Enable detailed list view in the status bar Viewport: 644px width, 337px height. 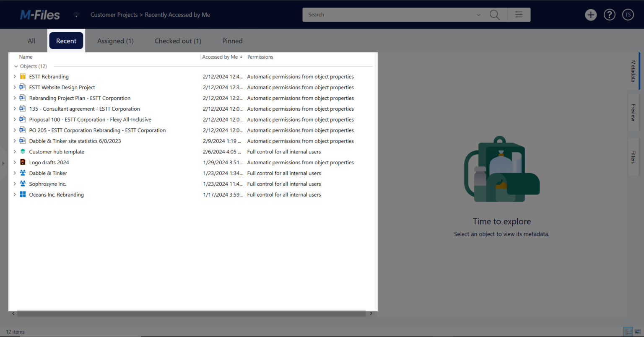(x=628, y=331)
